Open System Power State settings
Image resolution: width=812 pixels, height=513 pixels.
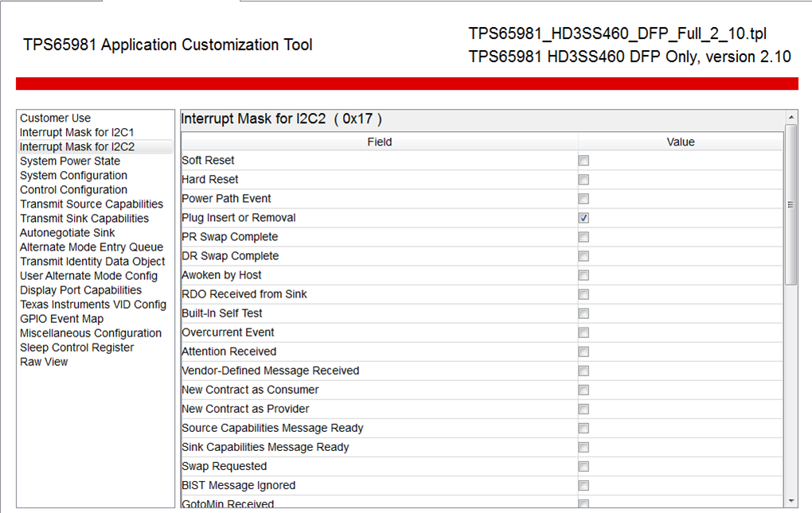70,161
